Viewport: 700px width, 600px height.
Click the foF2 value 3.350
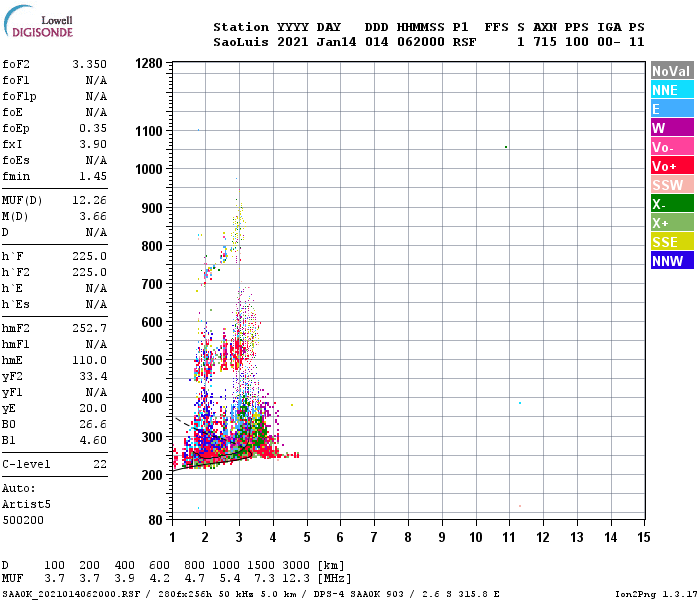click(x=89, y=64)
